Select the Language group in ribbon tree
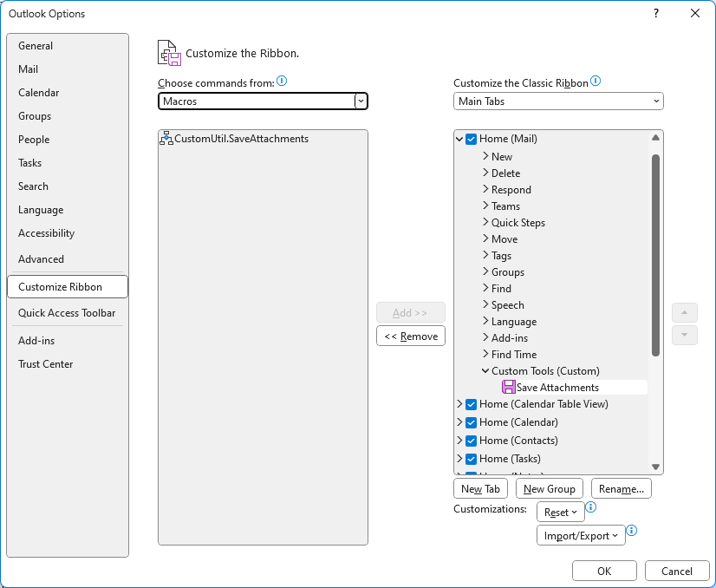 514,322
